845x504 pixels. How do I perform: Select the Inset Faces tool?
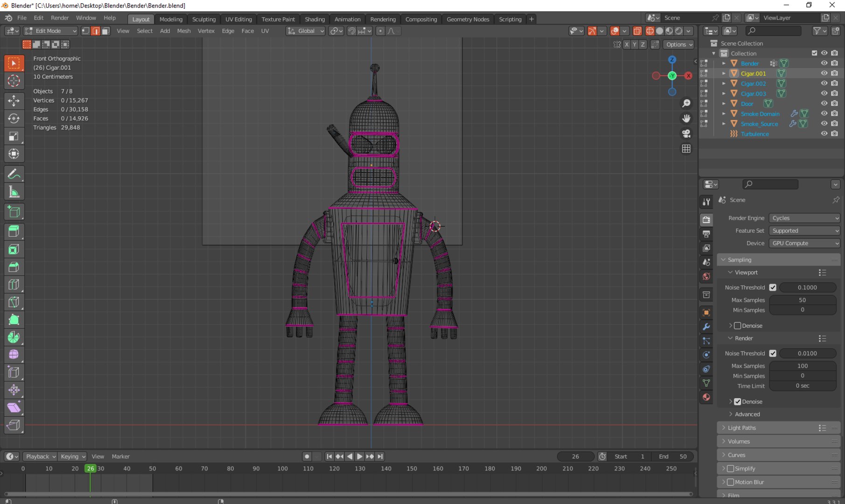click(14, 250)
